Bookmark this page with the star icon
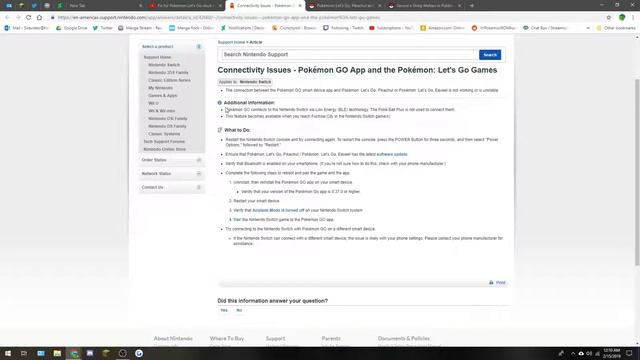This screenshot has height=360, width=640. point(609,18)
